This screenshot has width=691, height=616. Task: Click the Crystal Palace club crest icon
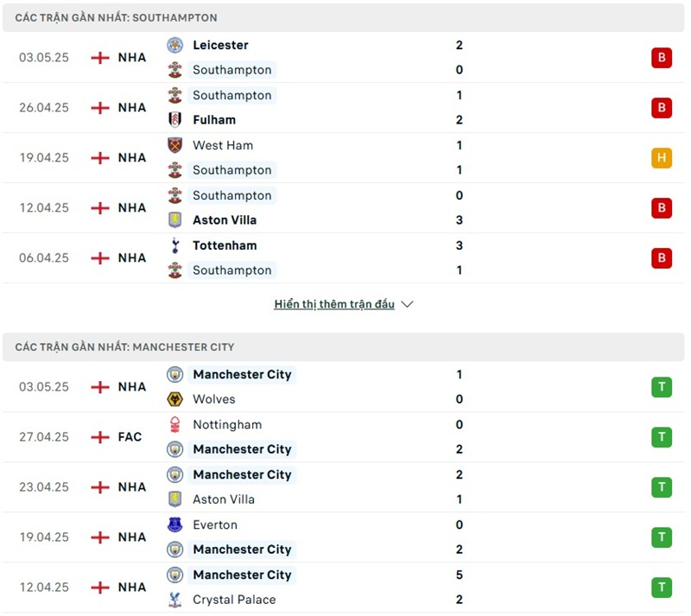coord(175,600)
